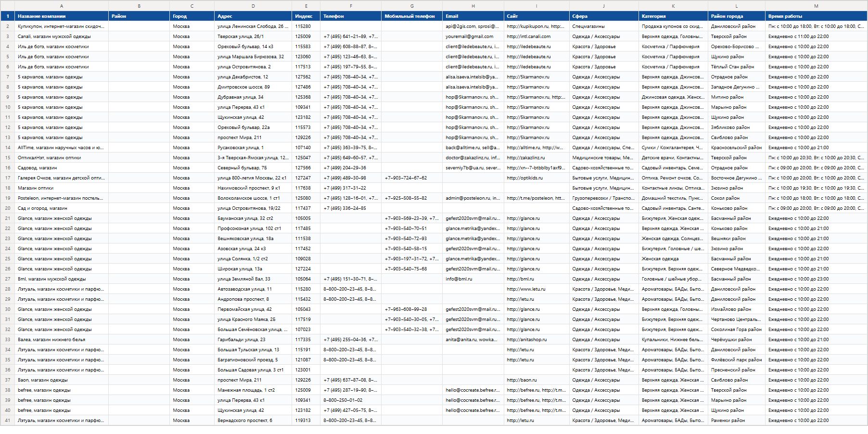The width and height of the screenshot is (868, 434).
Task: Click address 'улица Земляной Вал, 33'
Action: pyautogui.click(x=253, y=279)
